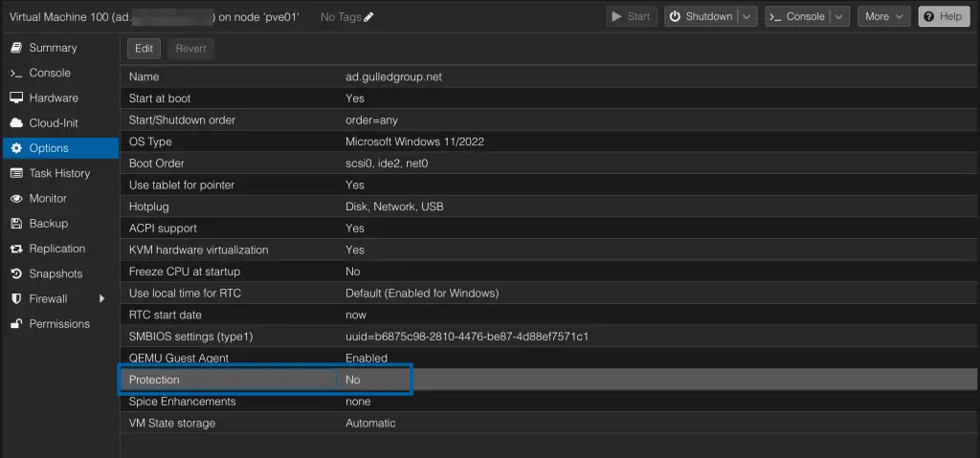Go to the Permissions section label

tap(59, 324)
